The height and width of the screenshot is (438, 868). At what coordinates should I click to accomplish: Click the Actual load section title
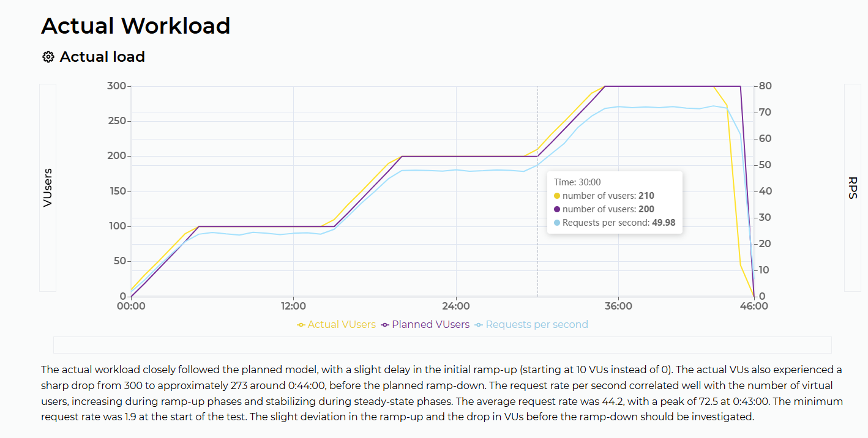102,57
